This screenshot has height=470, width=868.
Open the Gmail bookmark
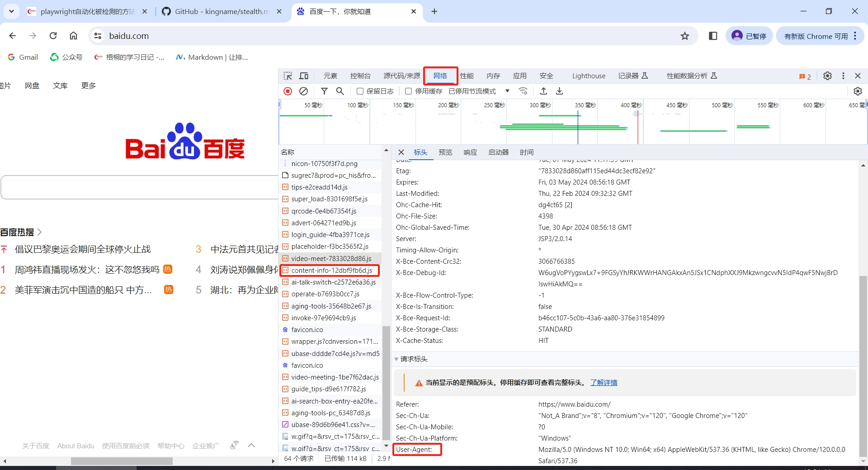23,57
